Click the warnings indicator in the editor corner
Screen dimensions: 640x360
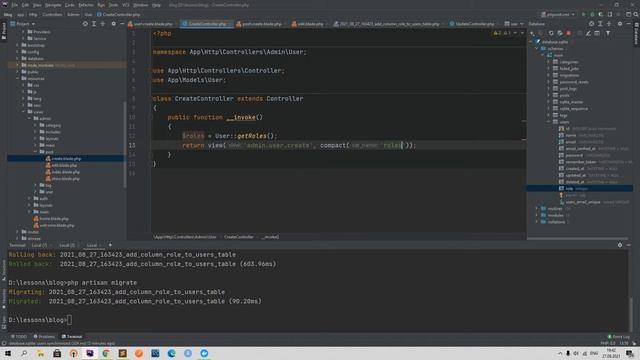[x=503, y=33]
